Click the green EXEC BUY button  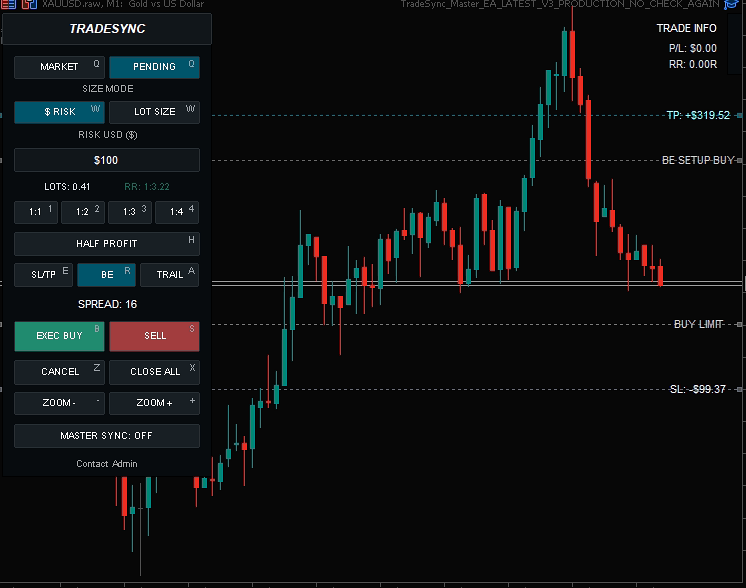pyautogui.click(x=59, y=336)
